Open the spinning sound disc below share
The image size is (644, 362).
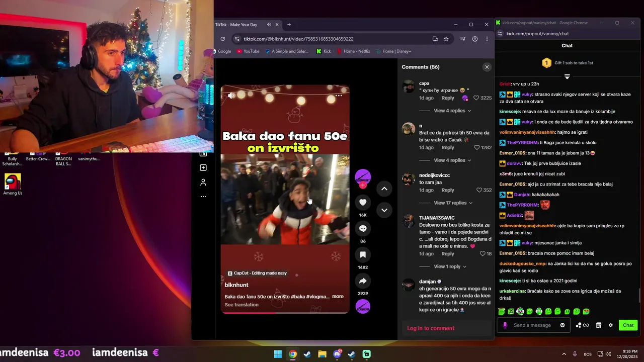pyautogui.click(x=363, y=307)
